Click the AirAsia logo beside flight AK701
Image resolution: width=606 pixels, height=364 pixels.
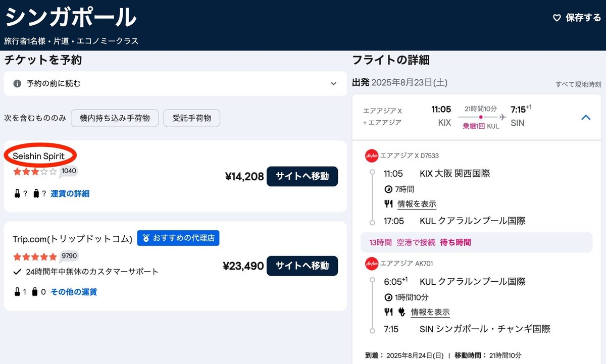tap(371, 263)
